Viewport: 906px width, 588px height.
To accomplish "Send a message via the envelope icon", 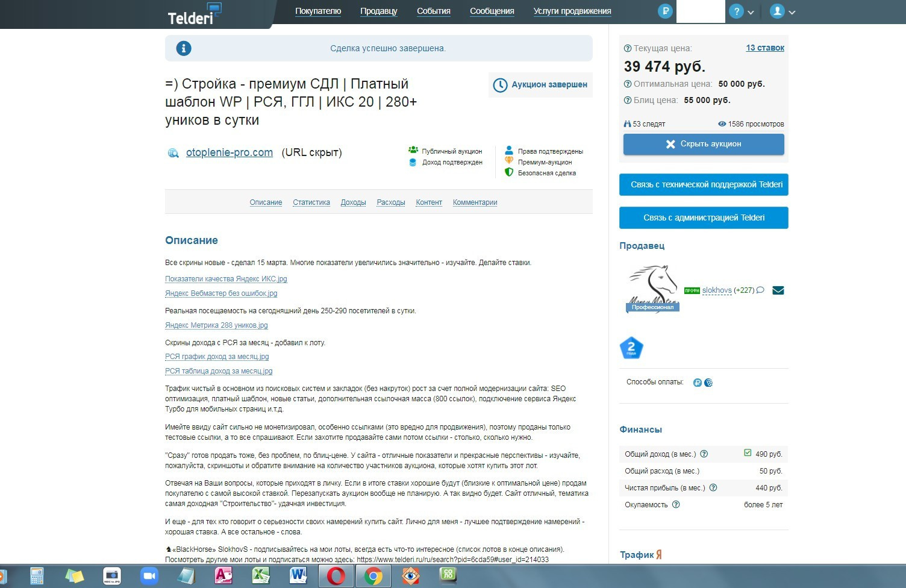I will (778, 290).
